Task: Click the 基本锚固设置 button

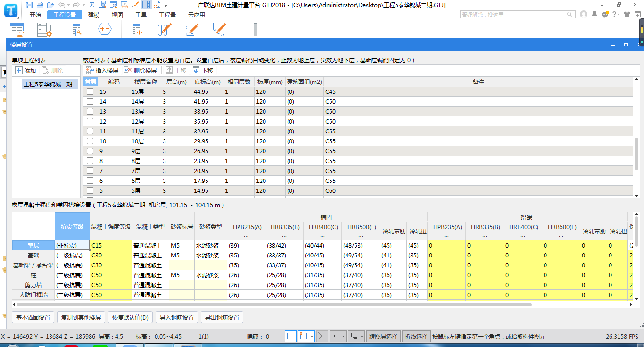Action: pyautogui.click(x=33, y=317)
